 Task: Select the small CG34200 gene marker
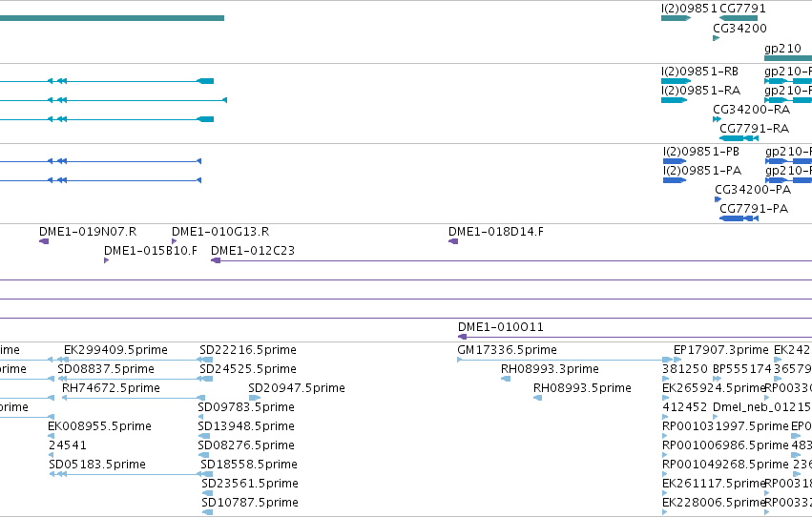717,38
